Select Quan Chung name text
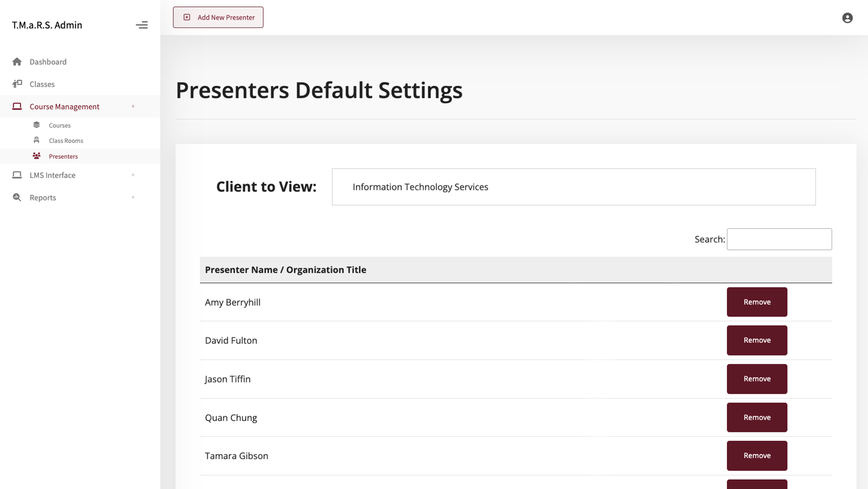This screenshot has height=489, width=868. 231,417
